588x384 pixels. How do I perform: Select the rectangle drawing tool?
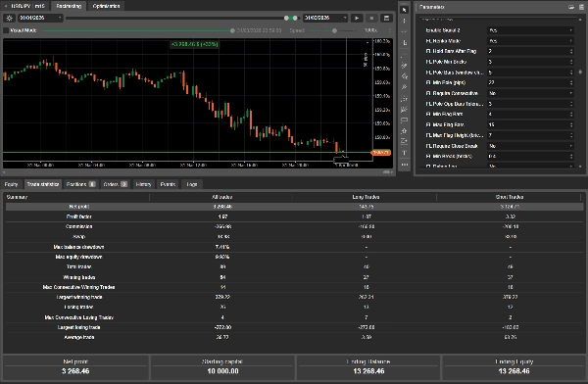404,120
